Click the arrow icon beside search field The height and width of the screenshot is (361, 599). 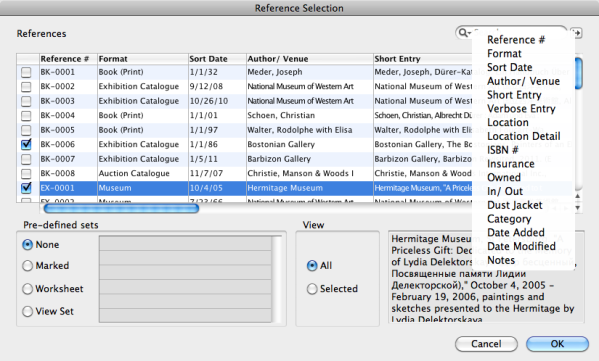[x=577, y=33]
